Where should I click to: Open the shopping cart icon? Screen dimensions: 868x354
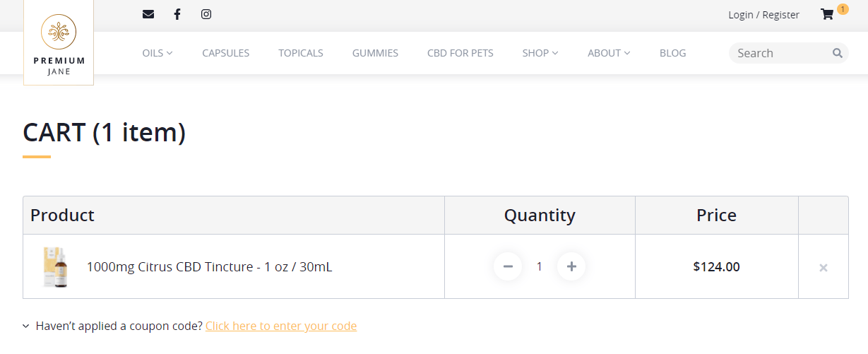click(x=827, y=14)
